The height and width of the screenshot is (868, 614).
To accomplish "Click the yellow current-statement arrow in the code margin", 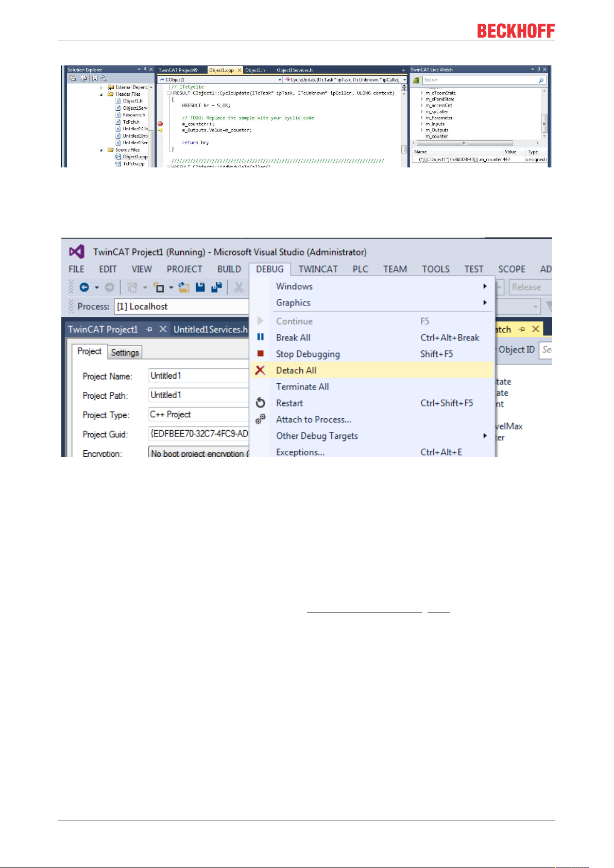I will pos(160,130).
